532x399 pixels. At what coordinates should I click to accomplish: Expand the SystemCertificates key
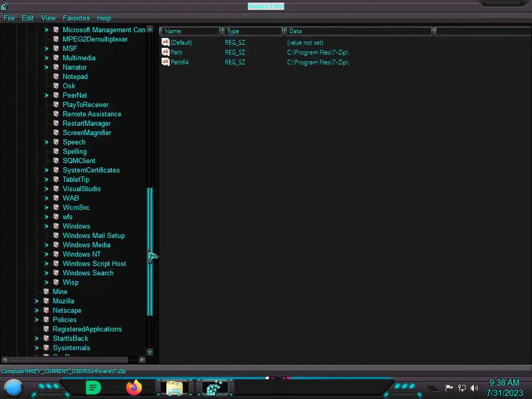tap(46, 170)
